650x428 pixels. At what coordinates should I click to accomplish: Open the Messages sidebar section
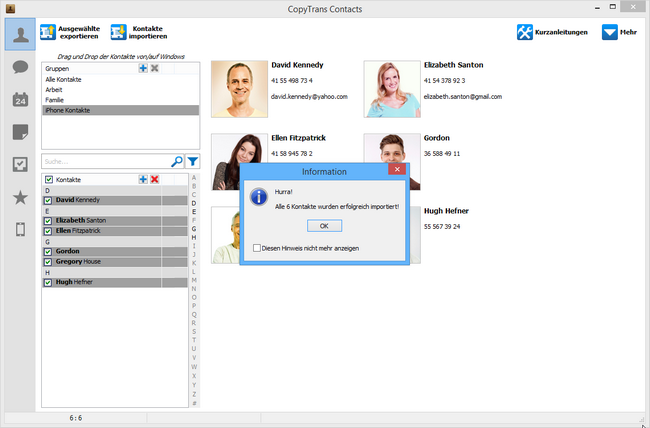pyautogui.click(x=20, y=67)
